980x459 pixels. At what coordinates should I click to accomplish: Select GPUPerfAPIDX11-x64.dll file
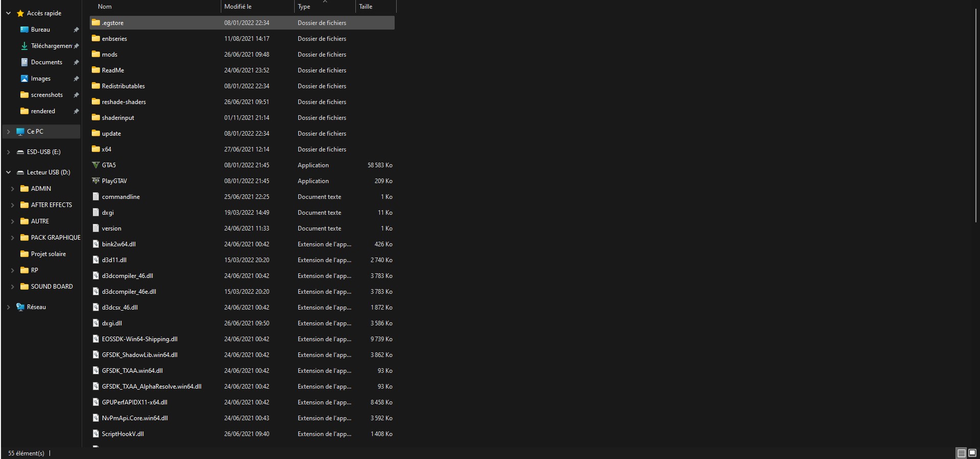click(135, 402)
